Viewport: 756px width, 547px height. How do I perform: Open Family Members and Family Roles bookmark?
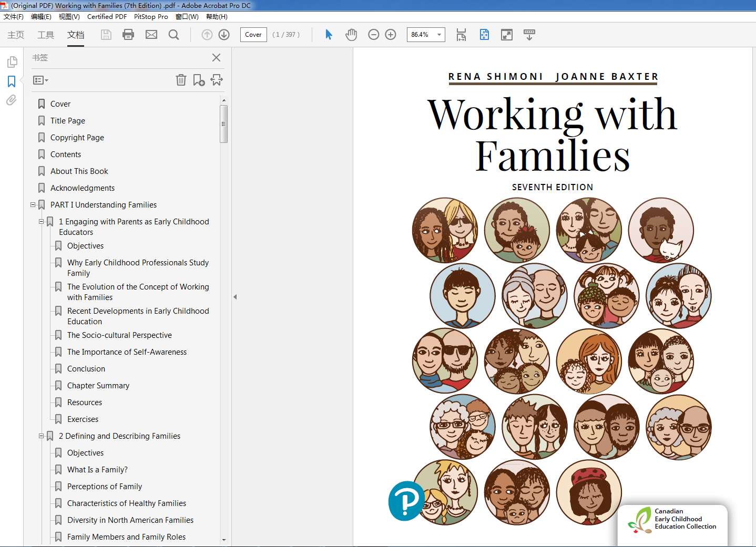[x=126, y=537]
